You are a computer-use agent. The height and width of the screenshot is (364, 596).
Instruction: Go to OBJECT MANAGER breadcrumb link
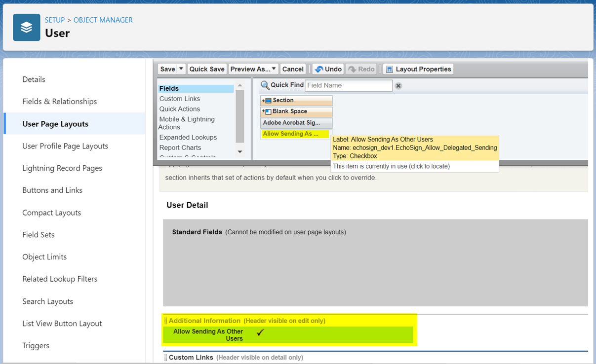point(103,20)
